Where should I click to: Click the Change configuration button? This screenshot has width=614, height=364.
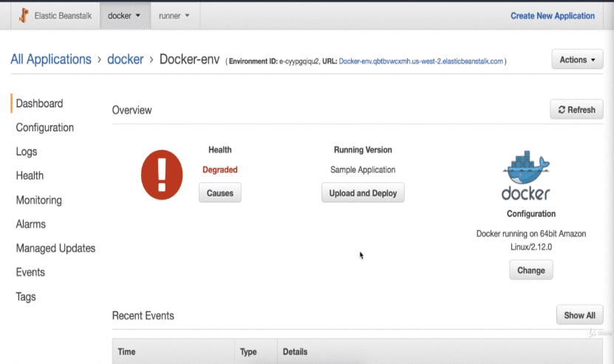531,270
